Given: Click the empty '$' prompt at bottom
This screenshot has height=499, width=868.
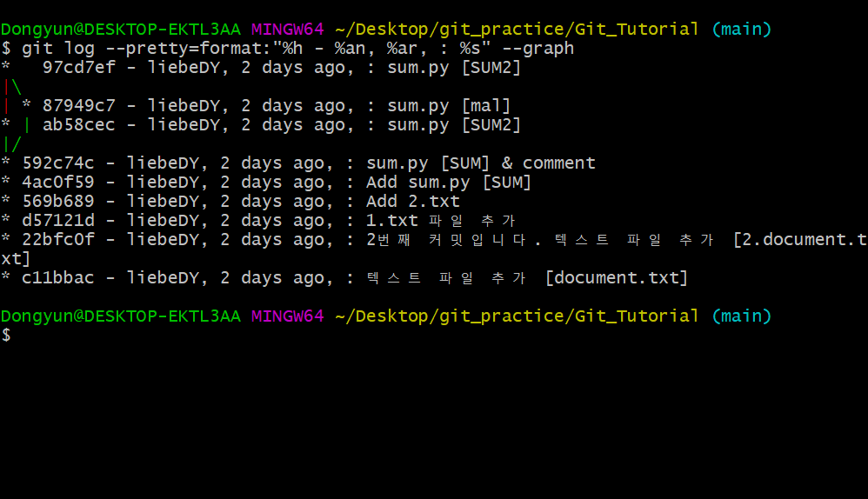Looking at the screenshot, I should (x=6, y=336).
